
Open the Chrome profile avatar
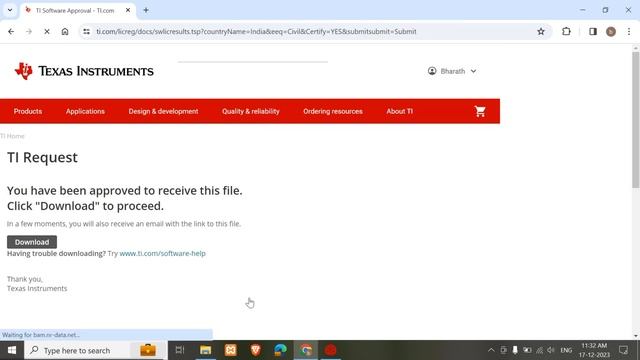pos(611,31)
